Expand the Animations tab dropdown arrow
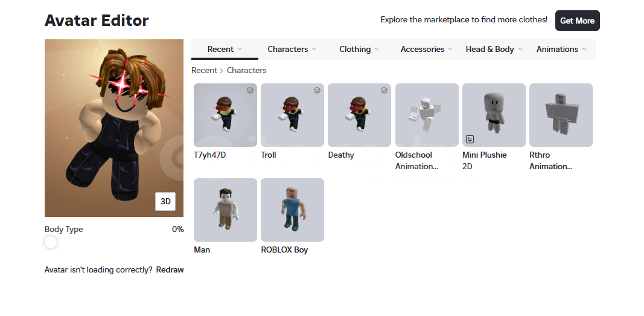The width and height of the screenshot is (644, 316). 584,49
